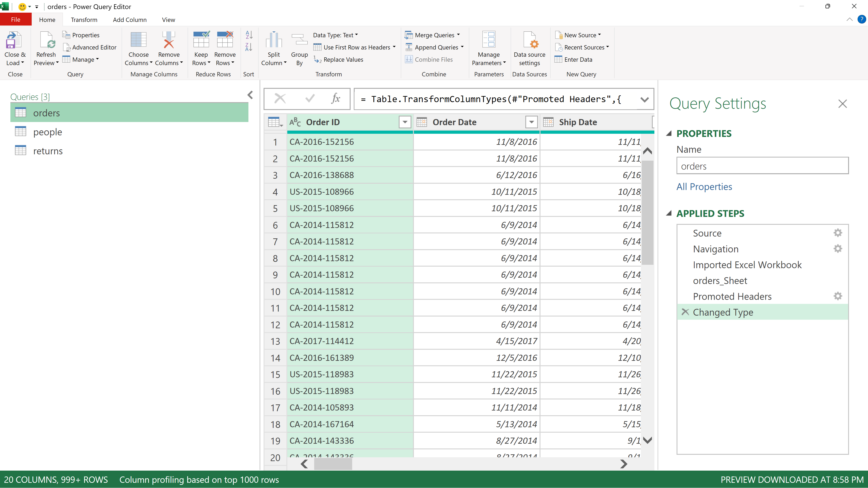Sort ascending with A-Z icon

click(249, 35)
